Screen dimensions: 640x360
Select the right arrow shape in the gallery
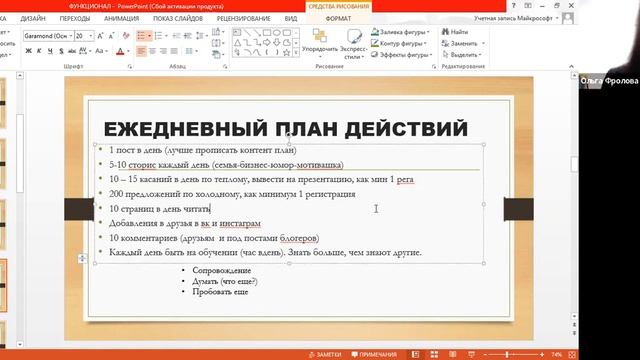click(x=267, y=42)
